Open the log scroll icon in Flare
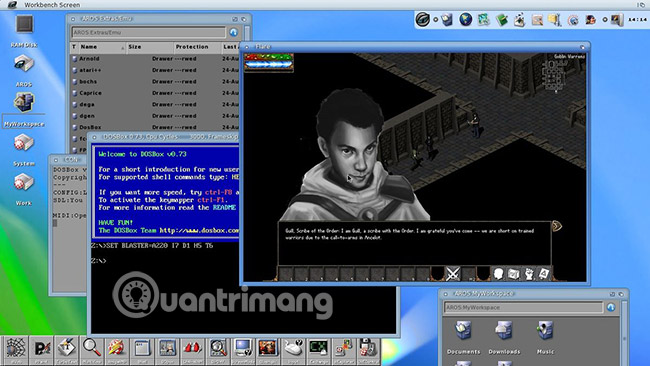Image resolution: width=650 pixels, height=366 pixels. pyautogui.click(x=543, y=274)
